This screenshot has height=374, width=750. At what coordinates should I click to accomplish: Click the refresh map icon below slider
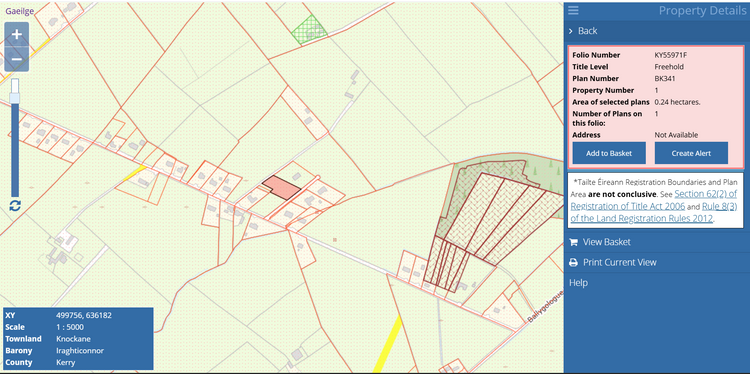(x=15, y=206)
